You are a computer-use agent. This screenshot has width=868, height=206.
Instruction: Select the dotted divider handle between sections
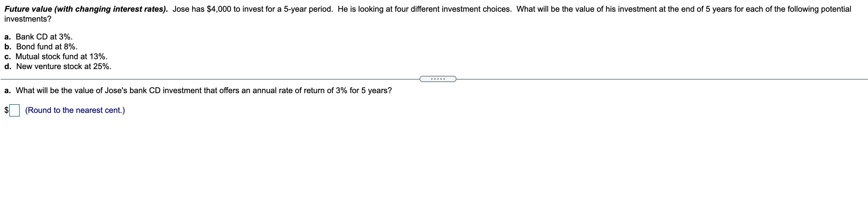438,79
